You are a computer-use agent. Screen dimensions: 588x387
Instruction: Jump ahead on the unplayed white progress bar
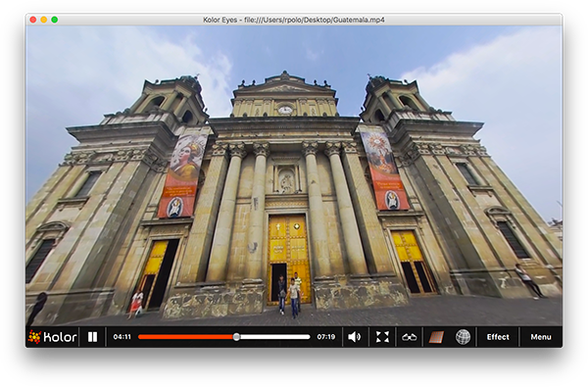coord(274,337)
